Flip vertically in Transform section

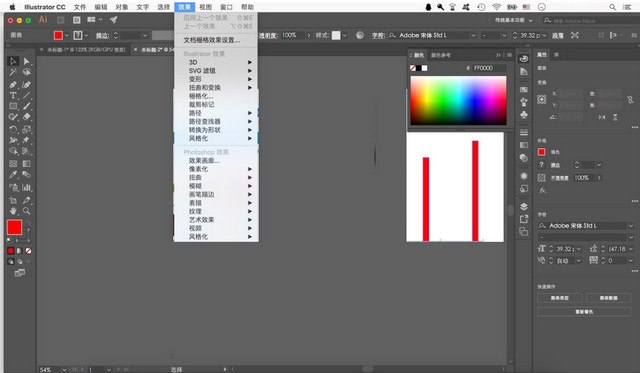coord(615,117)
